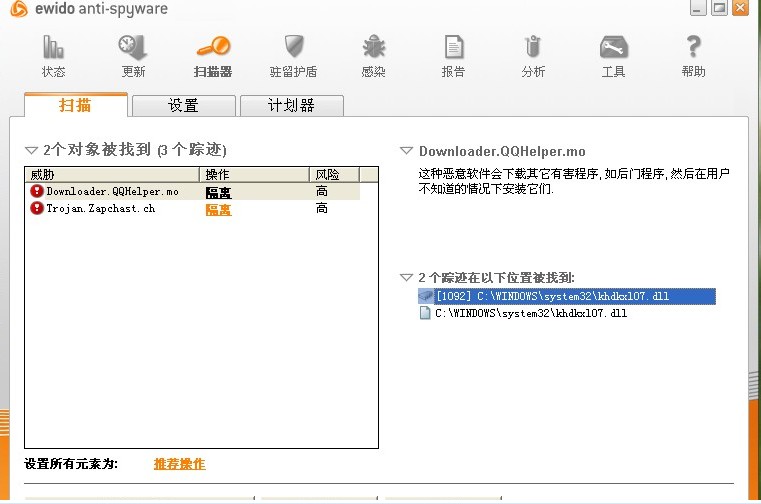Open the 工具 tools icon
The width and height of the screenshot is (761, 504).
point(614,47)
